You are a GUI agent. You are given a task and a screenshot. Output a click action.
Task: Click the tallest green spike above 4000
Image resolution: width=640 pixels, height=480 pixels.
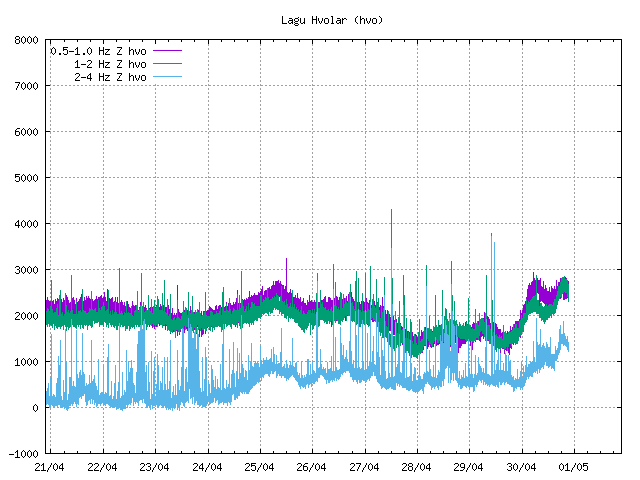point(391,229)
